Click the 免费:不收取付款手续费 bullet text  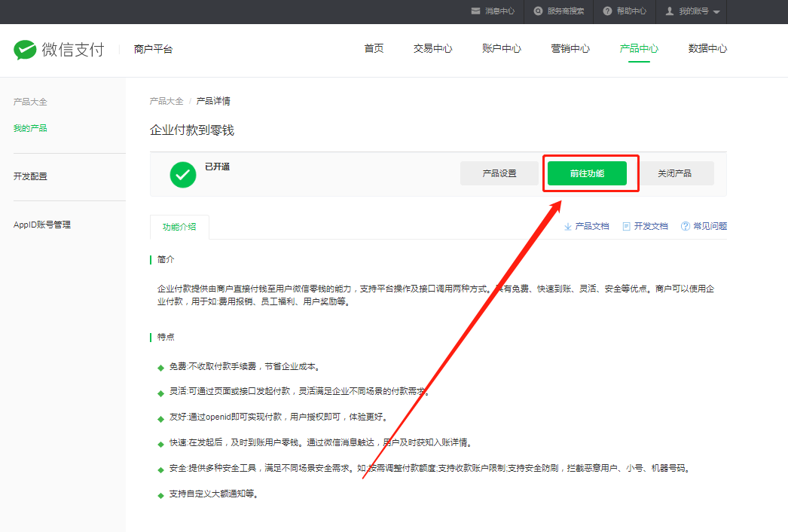click(x=245, y=366)
